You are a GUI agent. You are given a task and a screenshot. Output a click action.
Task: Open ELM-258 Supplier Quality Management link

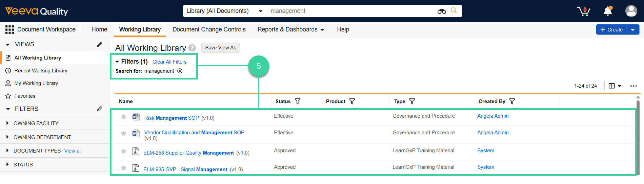click(188, 153)
